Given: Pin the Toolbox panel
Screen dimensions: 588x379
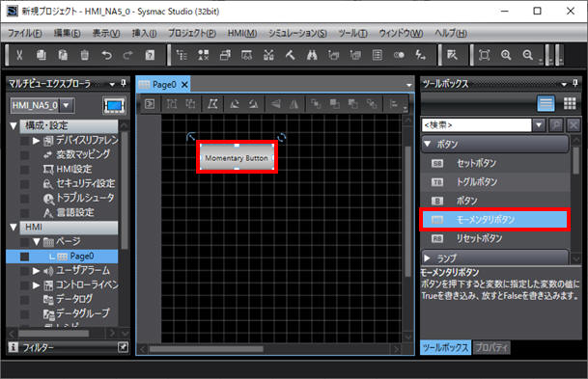Looking at the screenshot, I should click(575, 84).
